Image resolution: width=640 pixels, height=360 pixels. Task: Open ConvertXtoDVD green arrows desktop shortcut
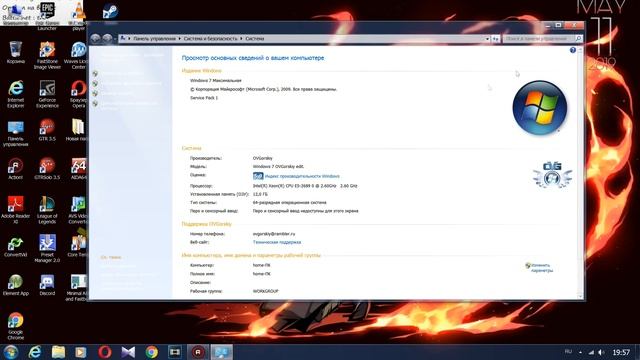click(x=16, y=246)
